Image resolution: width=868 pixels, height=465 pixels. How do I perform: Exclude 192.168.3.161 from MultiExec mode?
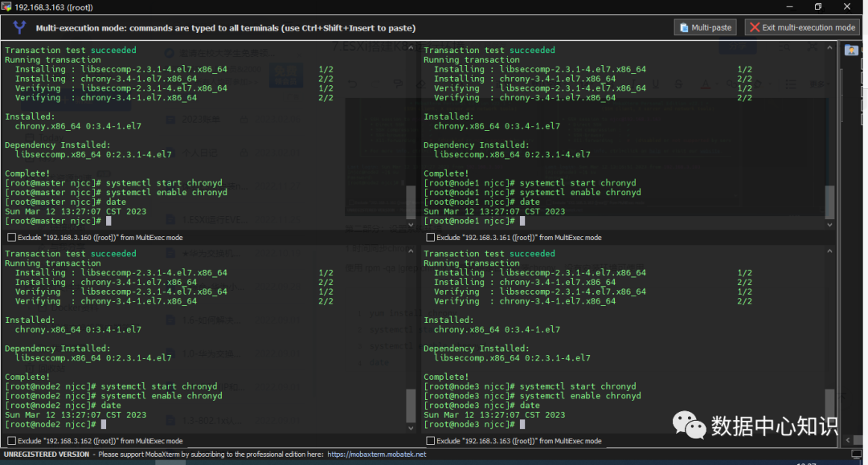tap(430, 238)
